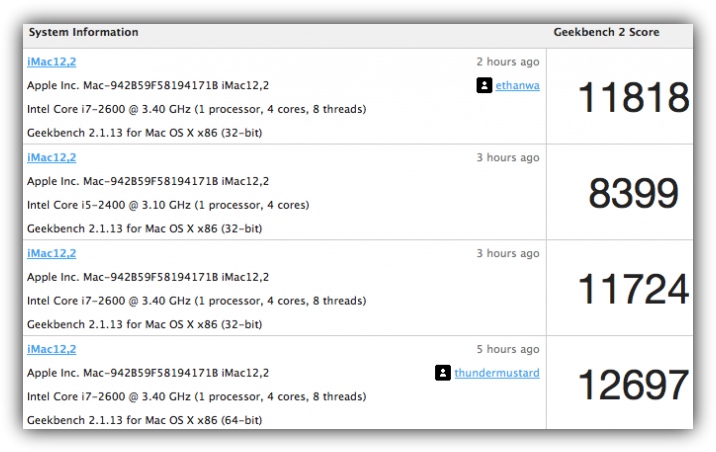Click the user avatar icon beside ethanwa

tap(484, 85)
